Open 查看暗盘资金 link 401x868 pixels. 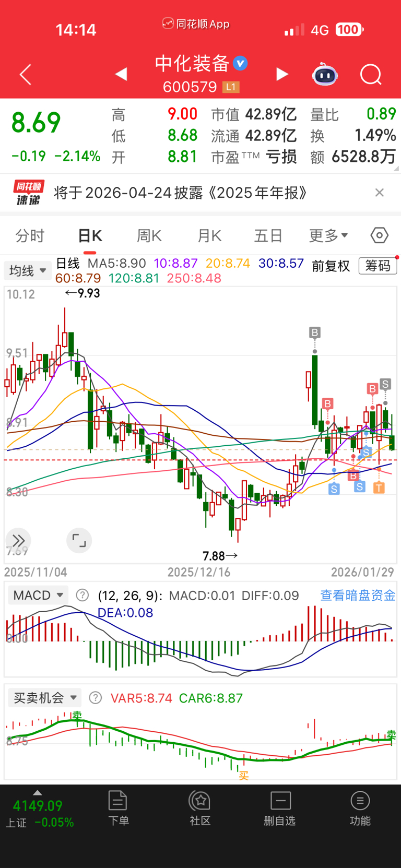point(358,595)
